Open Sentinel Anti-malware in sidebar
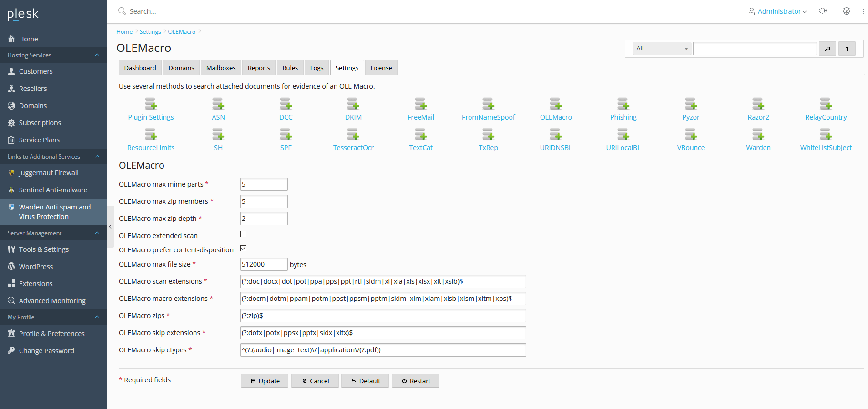868x409 pixels. pyautogui.click(x=53, y=190)
